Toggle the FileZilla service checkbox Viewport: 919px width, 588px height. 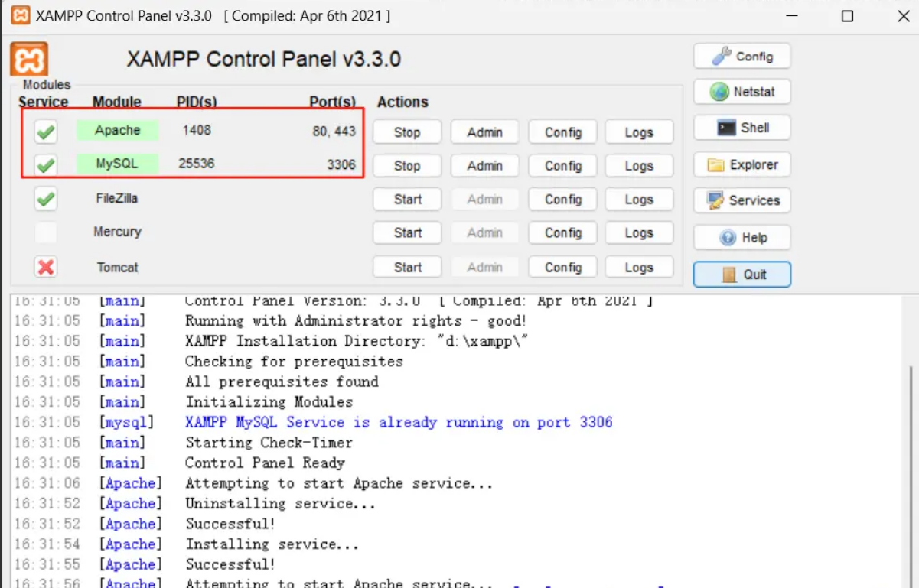tap(46, 200)
